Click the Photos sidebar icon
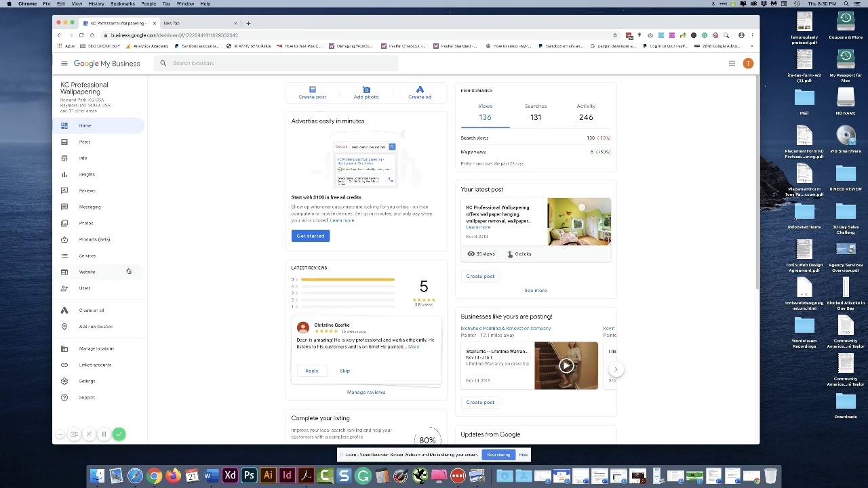The image size is (868, 488). point(64,223)
